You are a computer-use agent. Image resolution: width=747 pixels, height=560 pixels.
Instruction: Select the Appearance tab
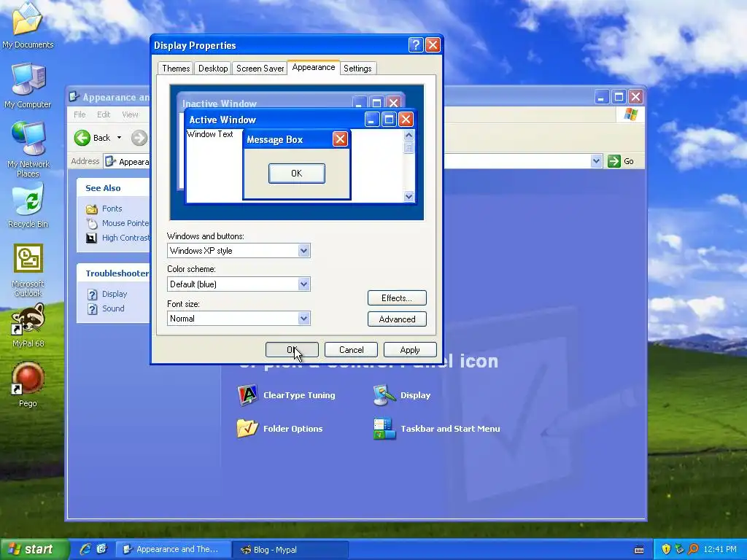314,67
